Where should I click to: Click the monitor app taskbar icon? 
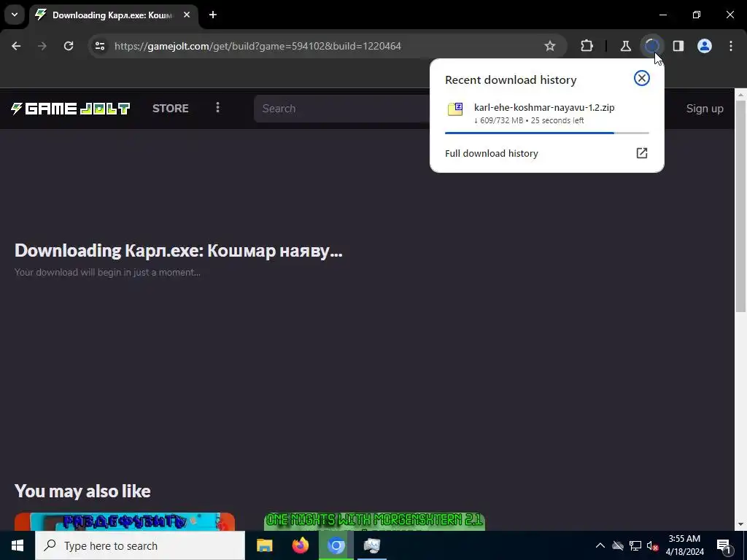pyautogui.click(x=371, y=545)
